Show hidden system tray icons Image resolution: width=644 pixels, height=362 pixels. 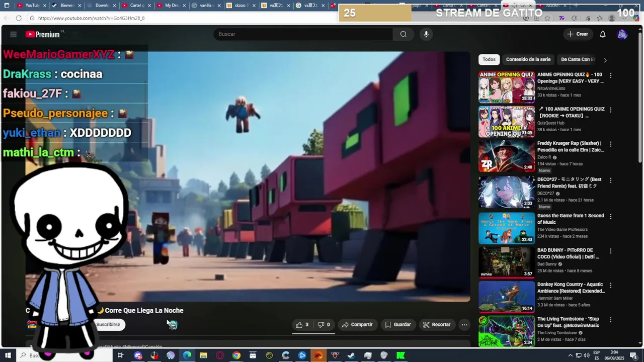coord(571,355)
